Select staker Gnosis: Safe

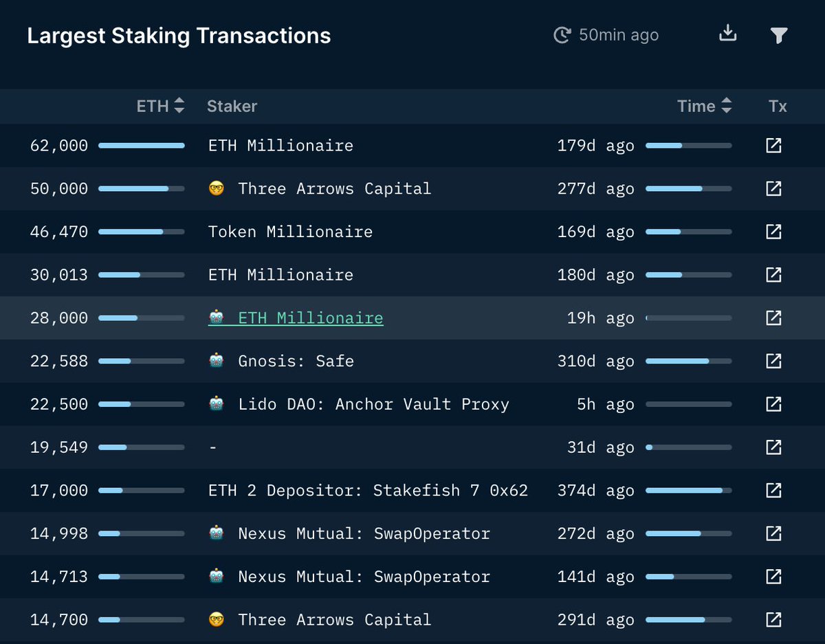[296, 361]
